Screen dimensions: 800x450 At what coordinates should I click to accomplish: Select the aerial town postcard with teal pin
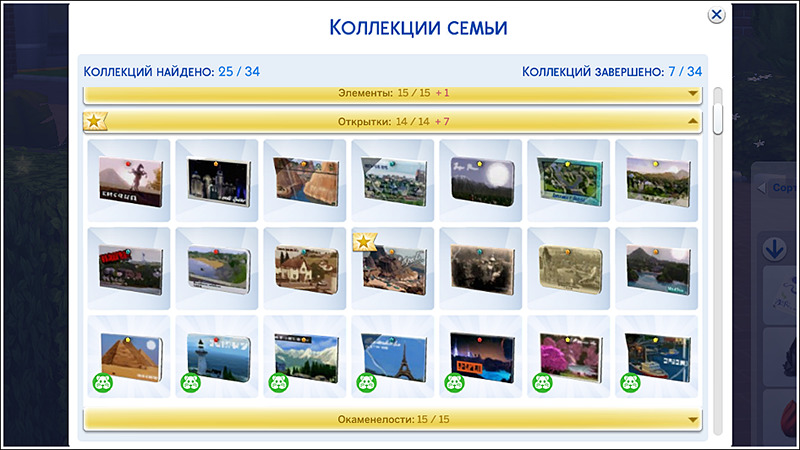pyautogui.click(x=393, y=181)
